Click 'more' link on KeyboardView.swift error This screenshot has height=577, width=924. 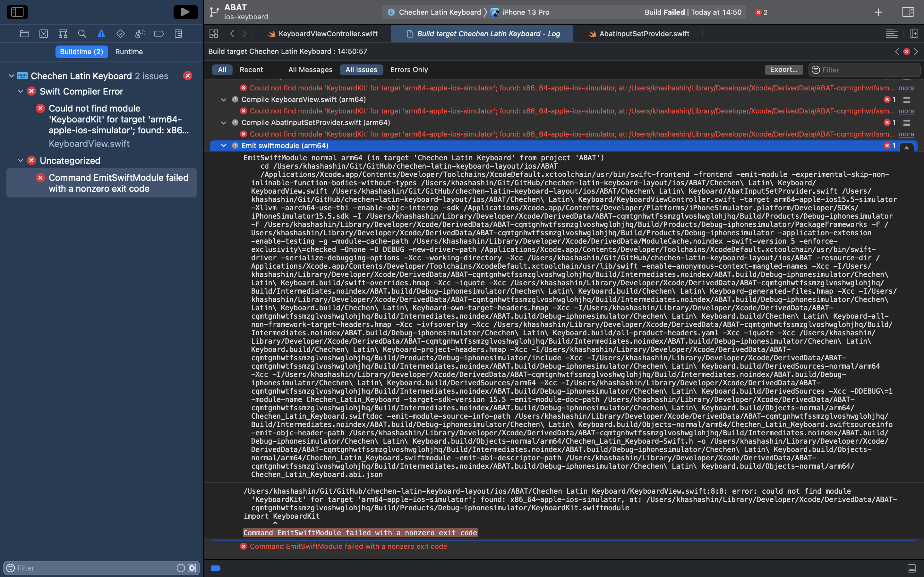pos(906,111)
